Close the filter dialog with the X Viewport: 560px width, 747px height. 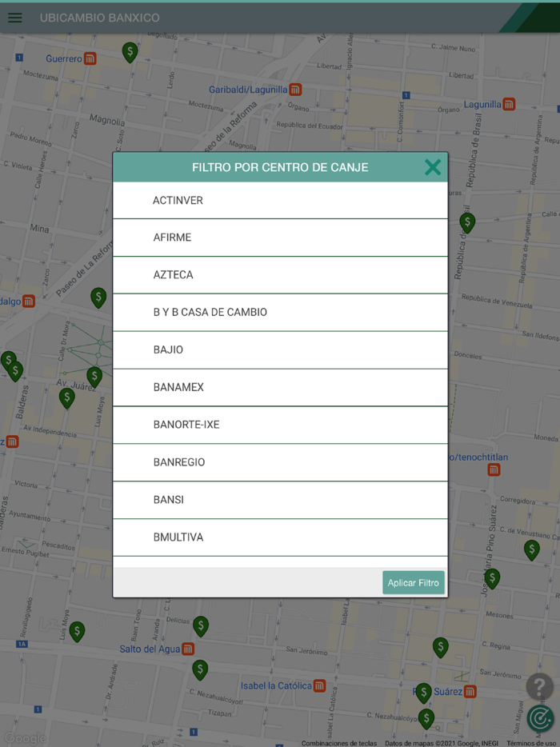point(432,167)
